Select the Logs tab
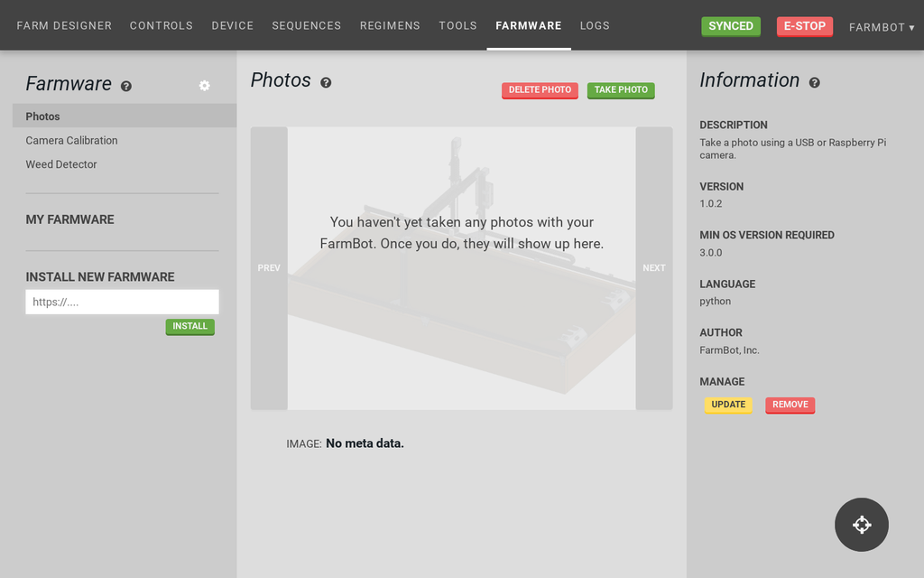 [595, 25]
